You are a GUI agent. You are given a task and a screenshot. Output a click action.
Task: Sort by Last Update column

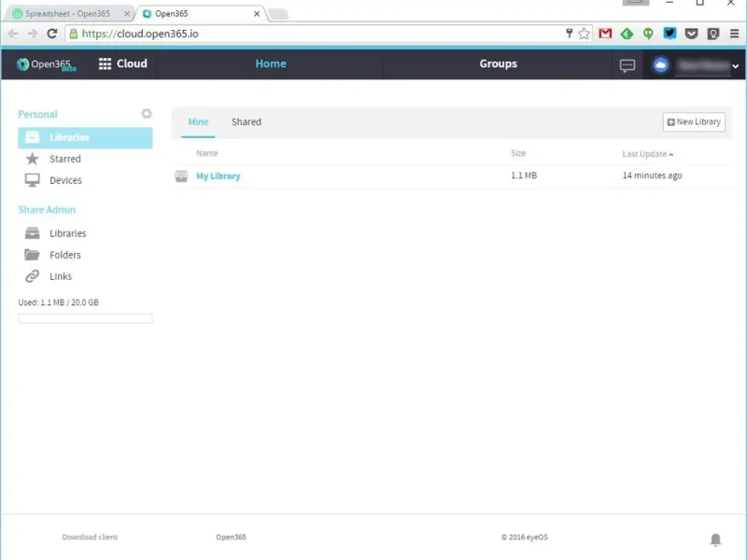tap(647, 154)
